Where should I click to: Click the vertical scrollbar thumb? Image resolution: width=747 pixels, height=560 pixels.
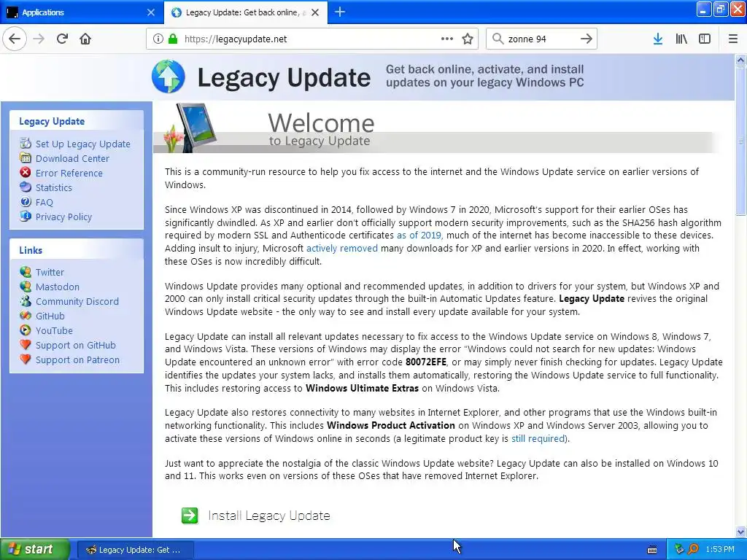(740, 141)
